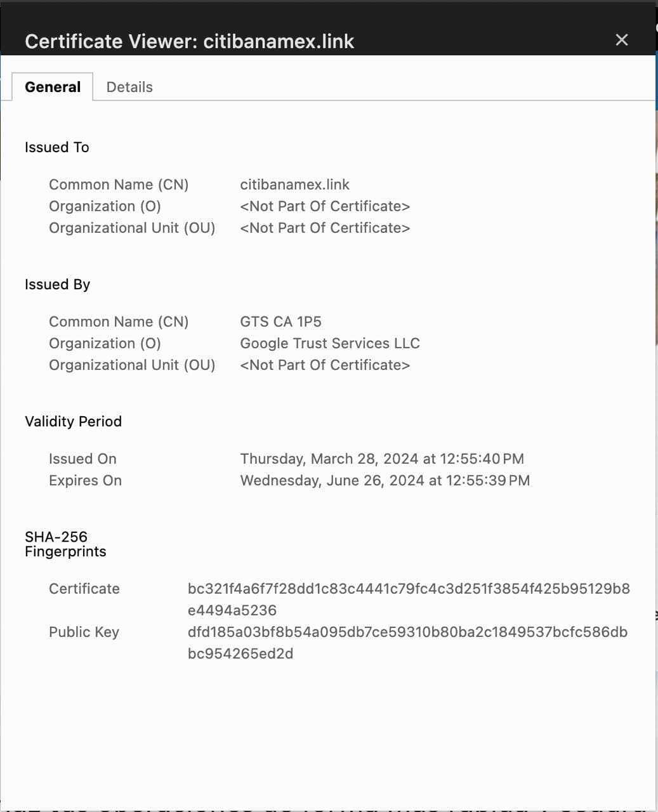This screenshot has width=658, height=812.
Task: Switch to the Details tab
Action: click(129, 87)
